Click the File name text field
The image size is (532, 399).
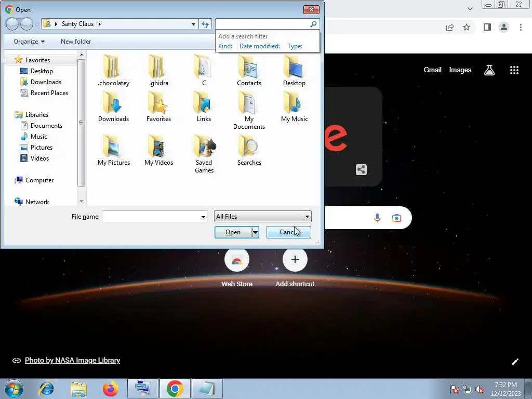pyautogui.click(x=151, y=217)
